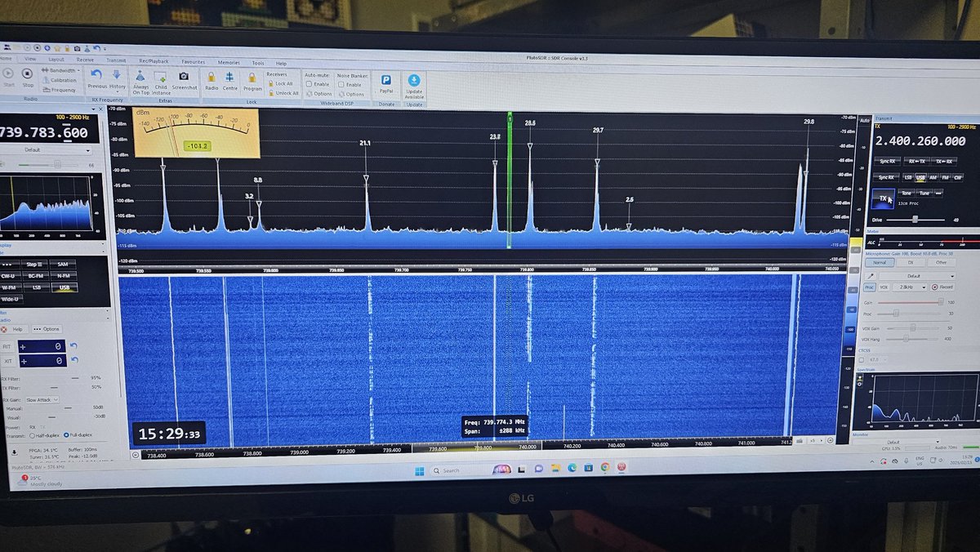
Task: Open the Rec/Playback ribbon tab
Action: (154, 61)
